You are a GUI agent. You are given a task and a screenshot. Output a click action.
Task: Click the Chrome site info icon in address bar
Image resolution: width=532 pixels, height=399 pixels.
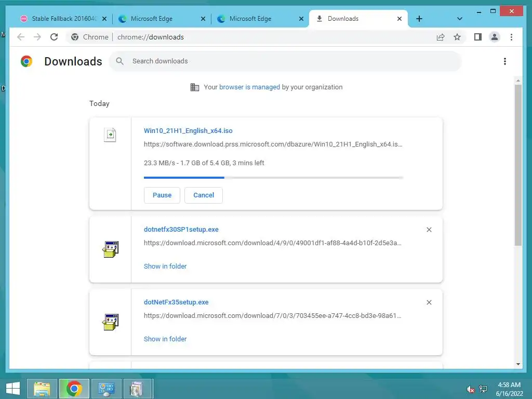[x=75, y=37]
